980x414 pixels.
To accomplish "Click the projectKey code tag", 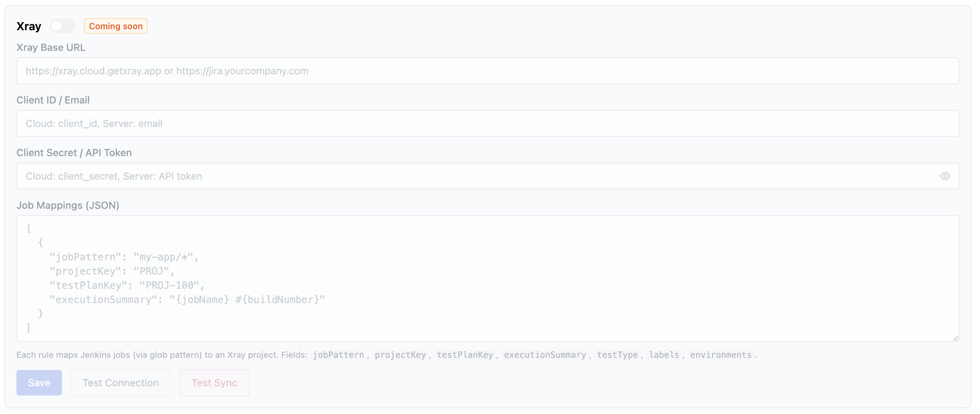I will pyautogui.click(x=400, y=355).
